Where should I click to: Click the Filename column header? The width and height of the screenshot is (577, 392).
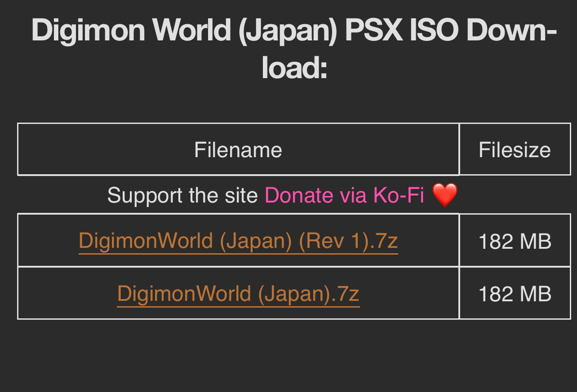pos(238,149)
